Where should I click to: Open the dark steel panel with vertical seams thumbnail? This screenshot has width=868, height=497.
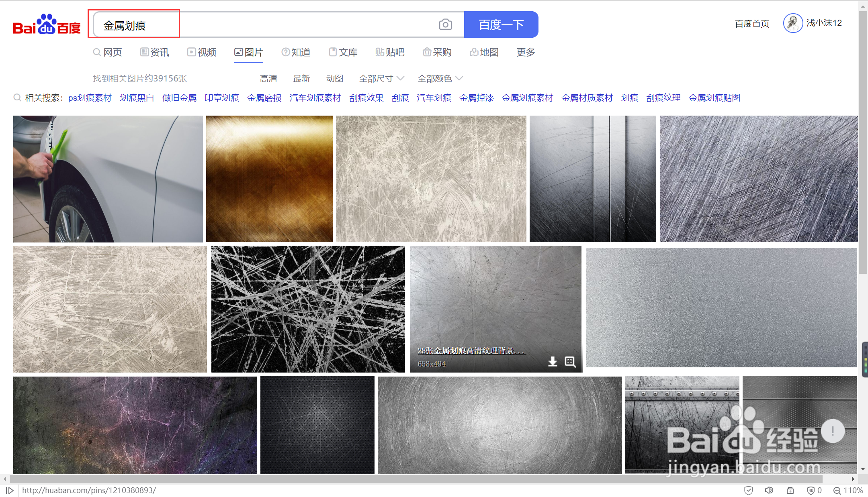click(593, 179)
